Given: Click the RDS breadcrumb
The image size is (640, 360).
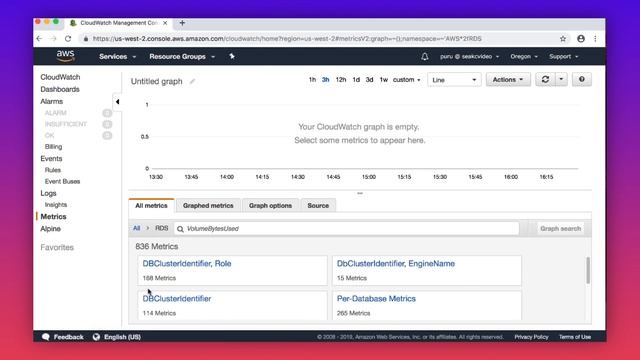Looking at the screenshot, I should [162, 228].
